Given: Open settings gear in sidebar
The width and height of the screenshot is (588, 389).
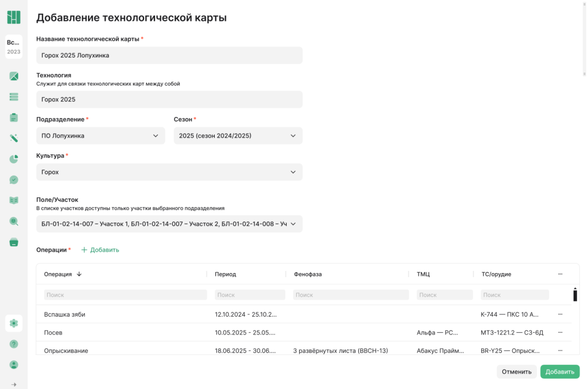Looking at the screenshot, I should (14, 323).
